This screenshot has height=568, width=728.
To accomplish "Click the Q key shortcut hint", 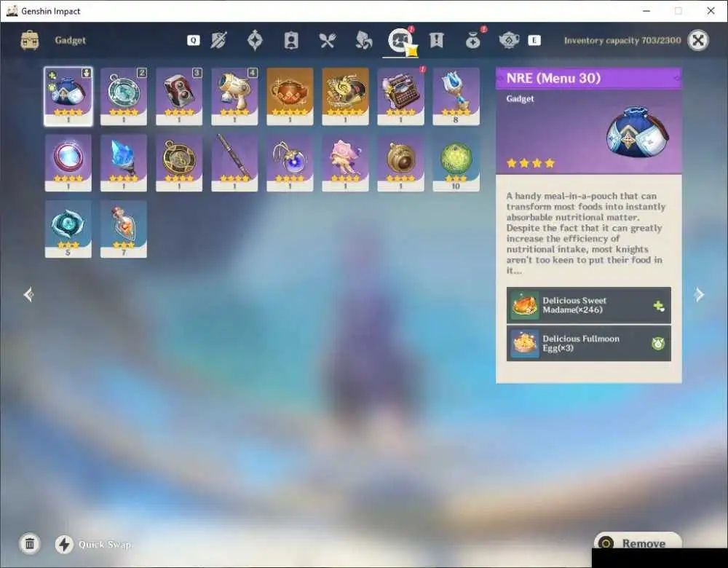I will click(x=193, y=40).
